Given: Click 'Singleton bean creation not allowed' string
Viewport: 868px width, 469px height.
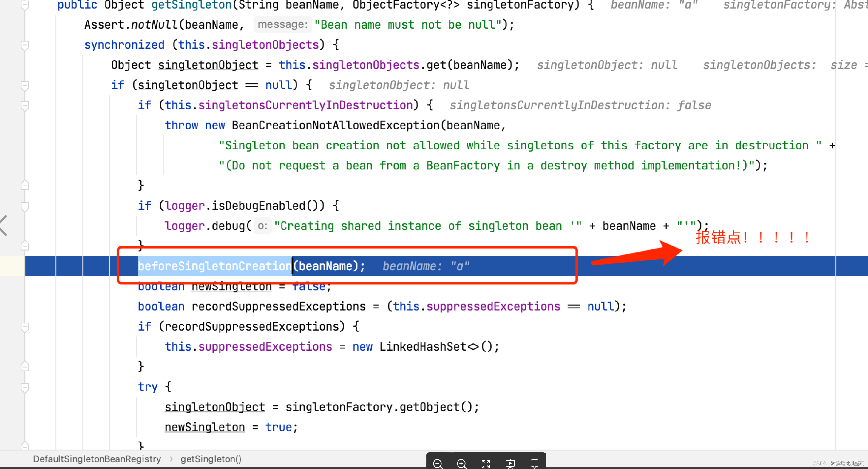Looking at the screenshot, I should 520,146.
